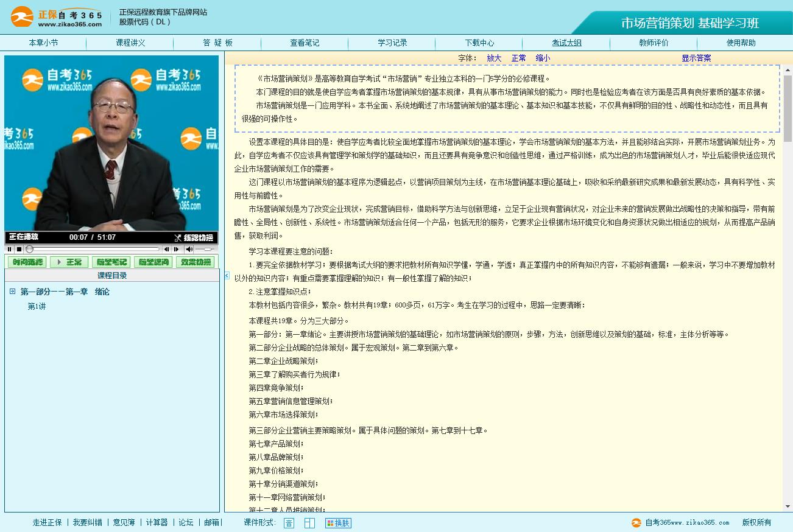This screenshot has height=532, width=793.
Task: Open 教师评价 menu
Action: click(654, 43)
